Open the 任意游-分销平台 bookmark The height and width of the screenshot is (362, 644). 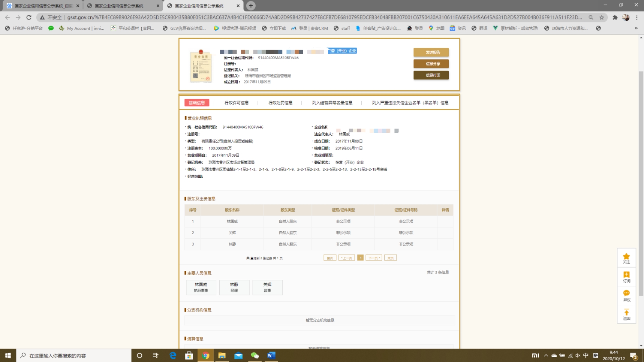24,28
